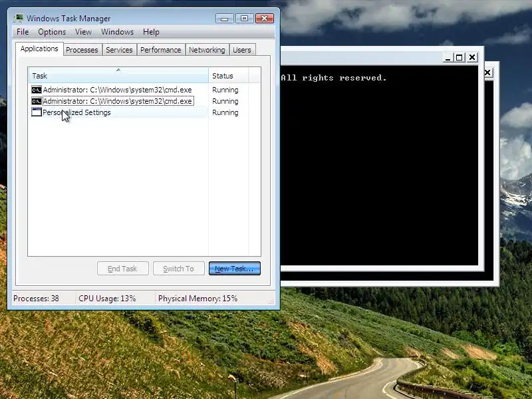Close the rear command prompt window
The width and height of the screenshot is (532, 399).
click(x=487, y=72)
